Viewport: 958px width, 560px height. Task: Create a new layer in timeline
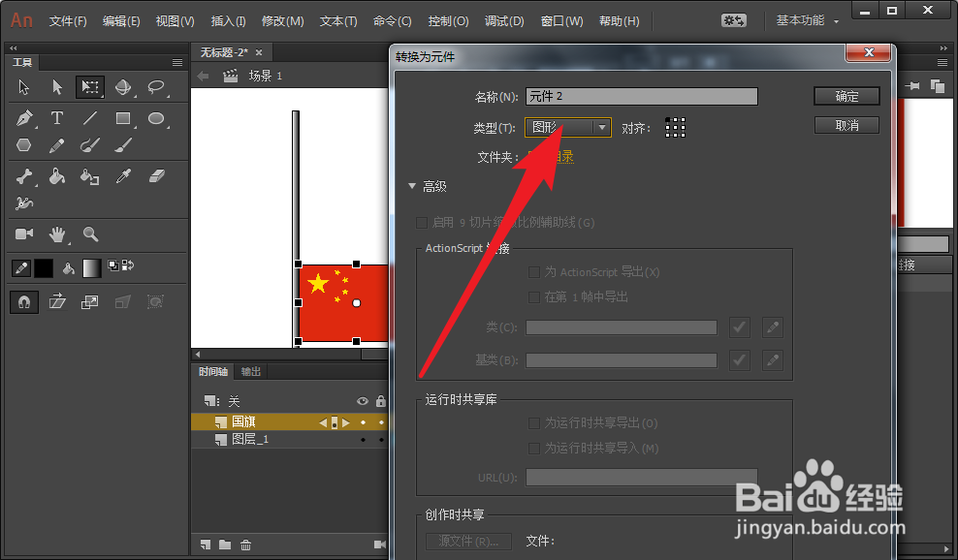(x=206, y=544)
